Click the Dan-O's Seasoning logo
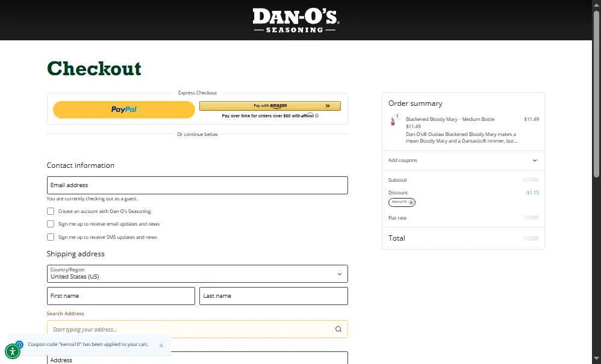The width and height of the screenshot is (601, 364). click(296, 20)
